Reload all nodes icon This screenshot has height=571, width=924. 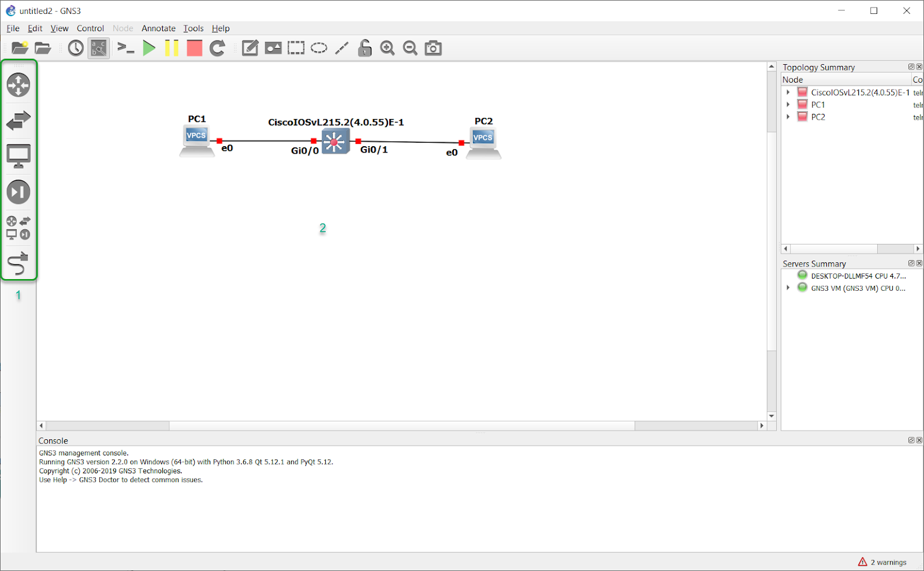217,48
